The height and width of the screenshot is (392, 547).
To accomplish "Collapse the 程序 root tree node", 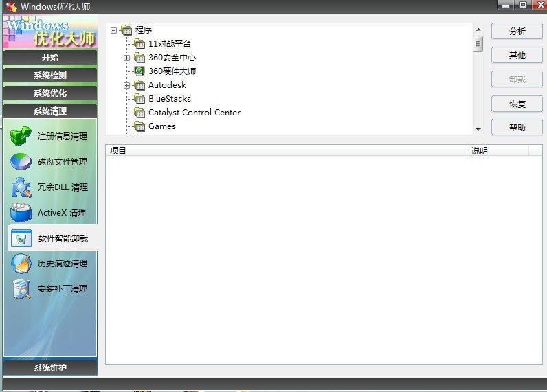I will pos(113,31).
